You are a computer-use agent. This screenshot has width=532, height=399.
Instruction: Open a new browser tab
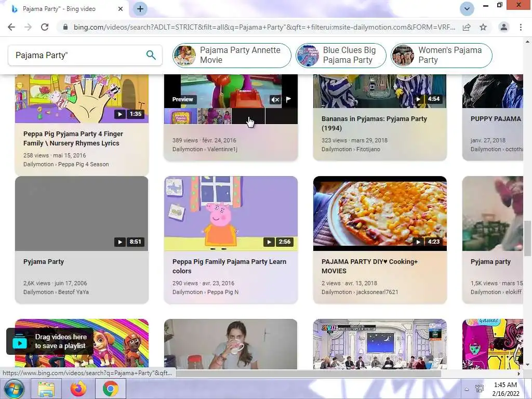(x=140, y=9)
